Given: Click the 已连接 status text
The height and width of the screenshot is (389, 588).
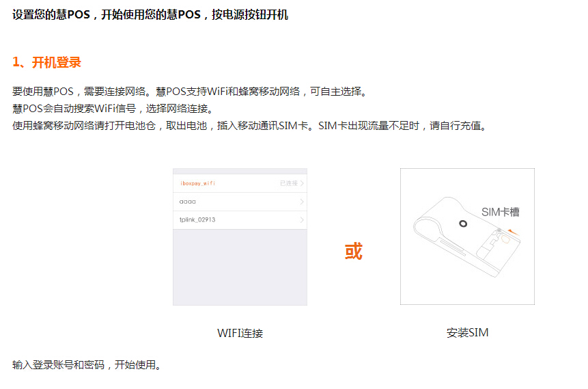Looking at the screenshot, I should 289,183.
